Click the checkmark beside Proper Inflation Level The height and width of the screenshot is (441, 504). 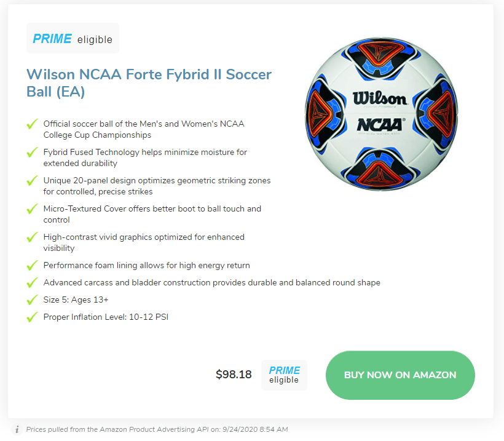tap(32, 317)
